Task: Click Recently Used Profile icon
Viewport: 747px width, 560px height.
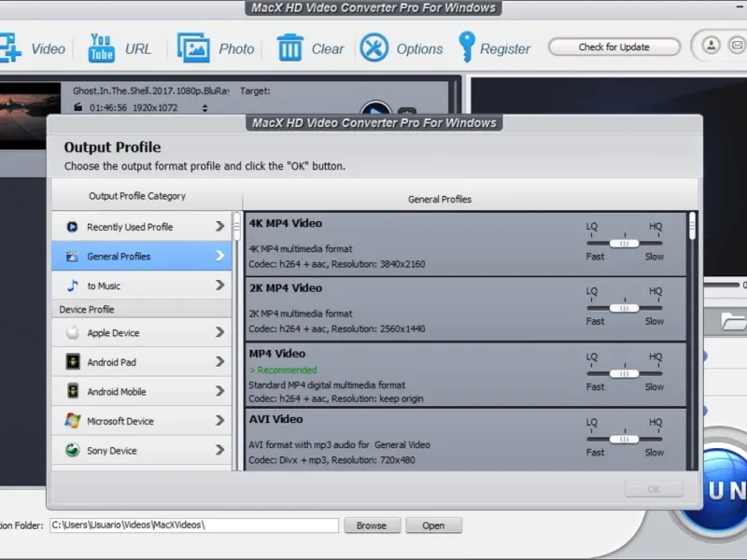Action: point(72,227)
